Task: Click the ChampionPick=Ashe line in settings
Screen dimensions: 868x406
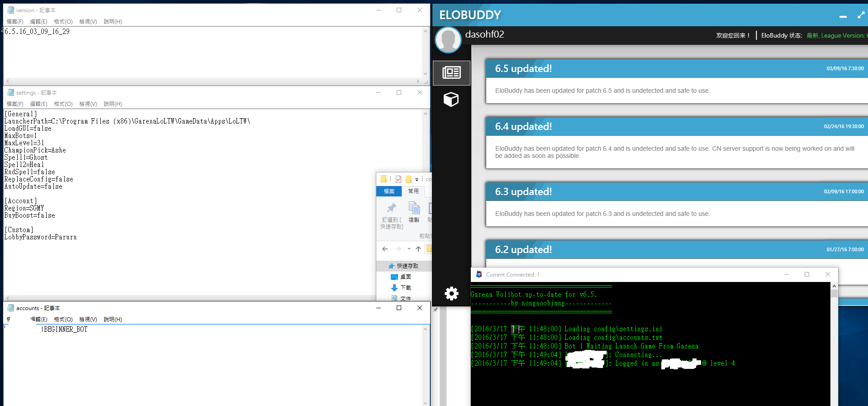Action: [35, 150]
